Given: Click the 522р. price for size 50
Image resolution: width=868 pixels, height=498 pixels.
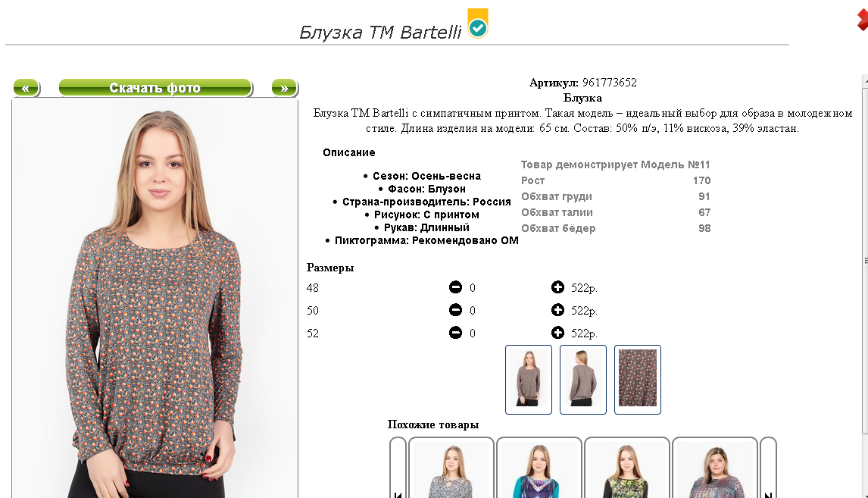Looking at the screenshot, I should click(585, 311).
